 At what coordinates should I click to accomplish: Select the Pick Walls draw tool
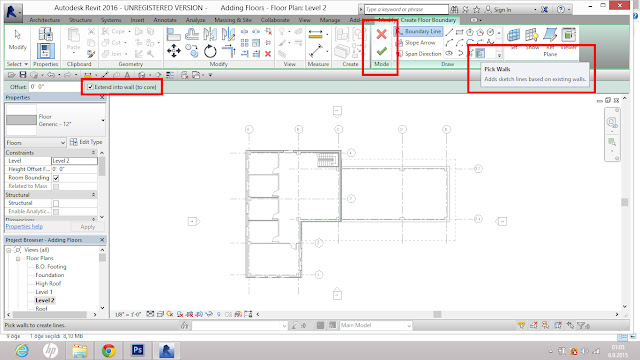480,53
